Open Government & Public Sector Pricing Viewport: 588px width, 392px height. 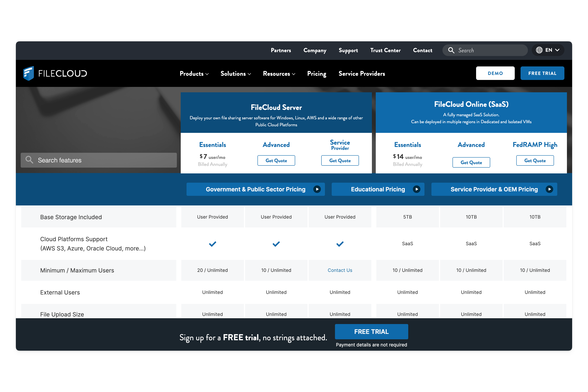[x=256, y=189]
